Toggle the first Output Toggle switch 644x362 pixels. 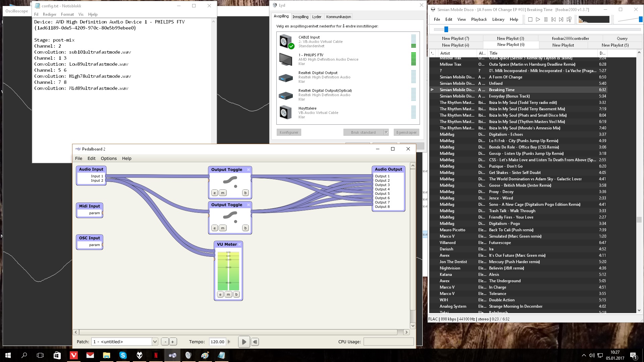tap(230, 182)
